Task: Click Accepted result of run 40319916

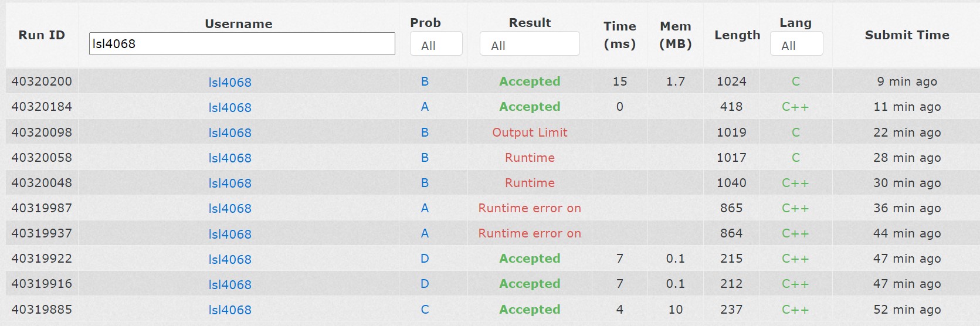Action: [x=530, y=284]
